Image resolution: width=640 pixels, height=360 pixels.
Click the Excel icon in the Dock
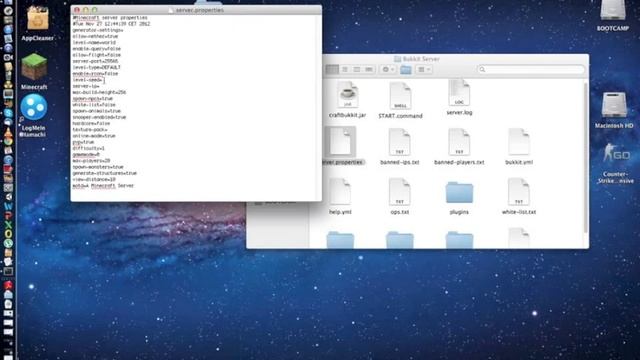coord(8,225)
